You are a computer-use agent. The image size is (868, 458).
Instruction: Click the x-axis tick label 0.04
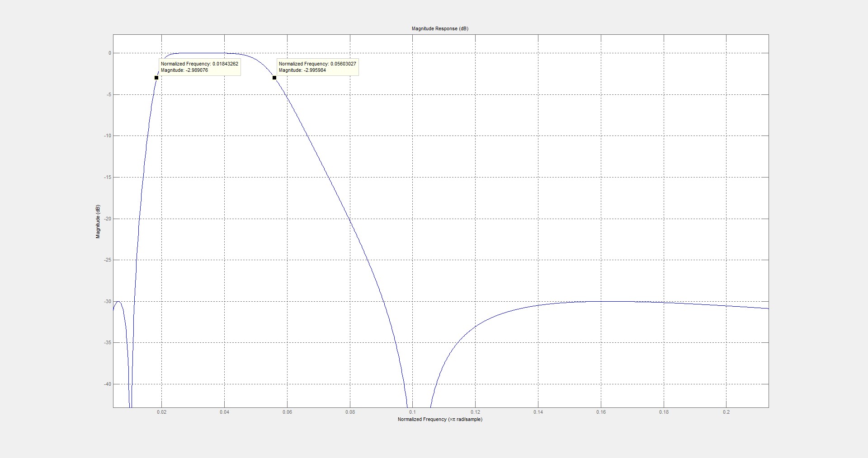tap(224, 412)
